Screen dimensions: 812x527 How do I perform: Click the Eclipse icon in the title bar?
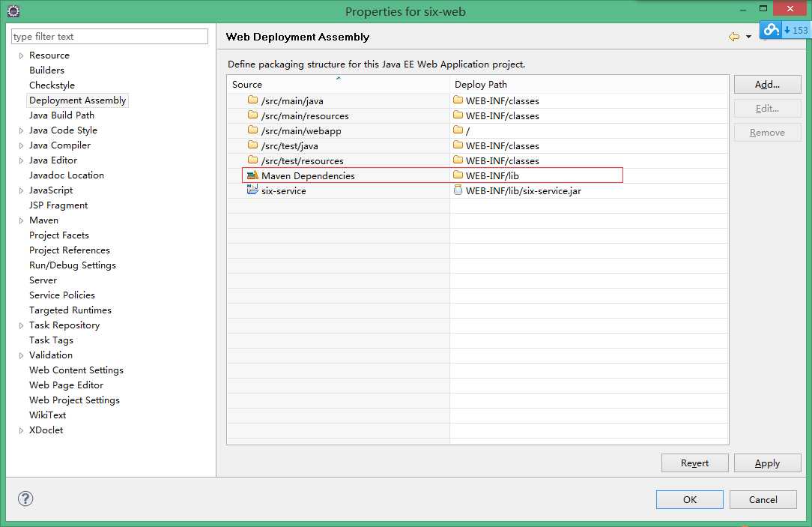13,11
